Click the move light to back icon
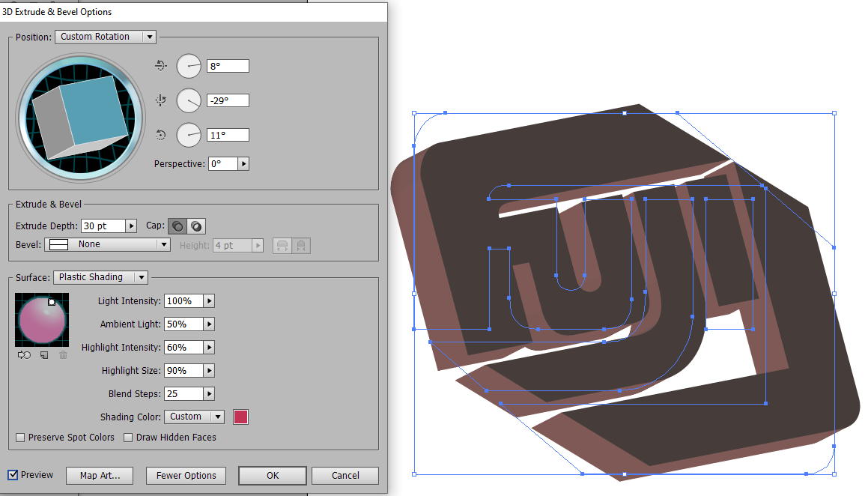Viewport: 868px width, 496px height. [25, 355]
